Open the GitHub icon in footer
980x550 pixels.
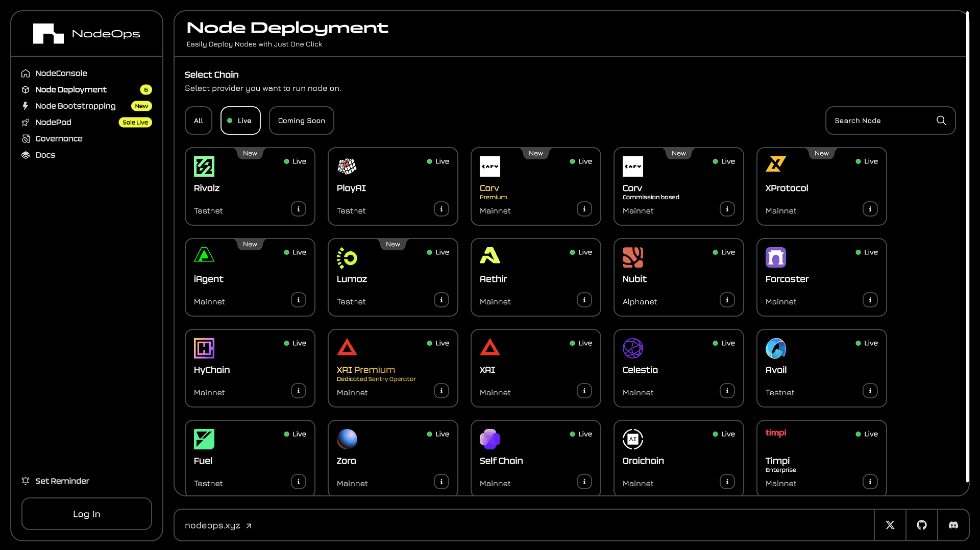coord(922,525)
